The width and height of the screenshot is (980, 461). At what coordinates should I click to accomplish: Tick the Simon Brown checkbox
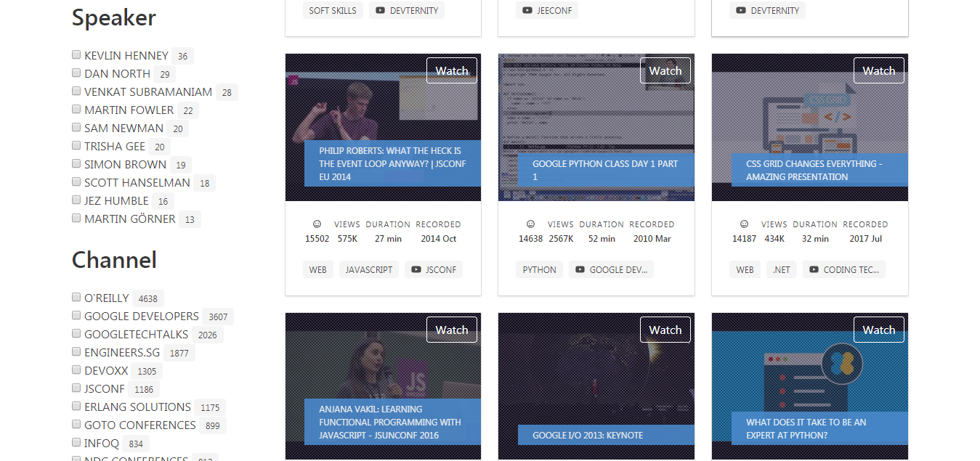coord(76,164)
